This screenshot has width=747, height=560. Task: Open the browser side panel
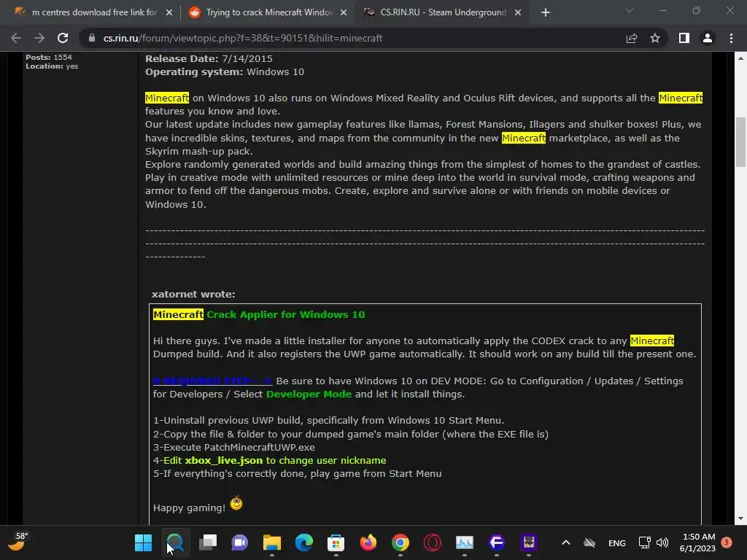click(684, 38)
